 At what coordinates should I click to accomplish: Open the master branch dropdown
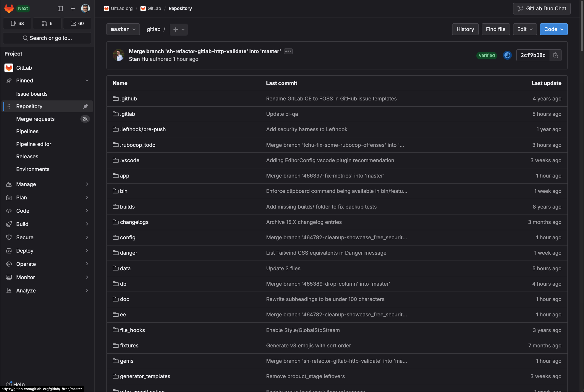click(123, 29)
